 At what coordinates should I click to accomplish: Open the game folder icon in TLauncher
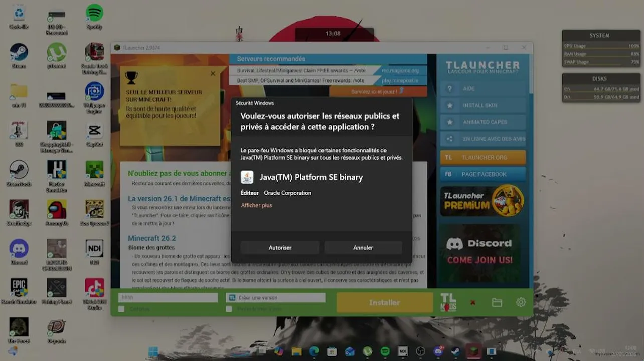(497, 302)
